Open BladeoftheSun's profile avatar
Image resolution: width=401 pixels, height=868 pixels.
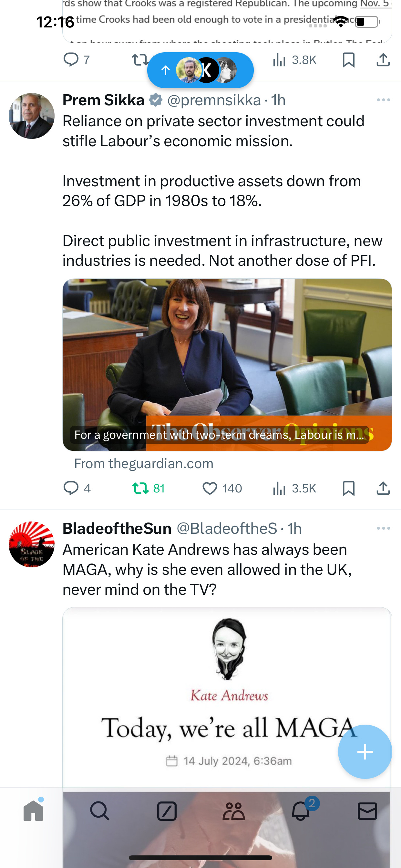coord(32,544)
